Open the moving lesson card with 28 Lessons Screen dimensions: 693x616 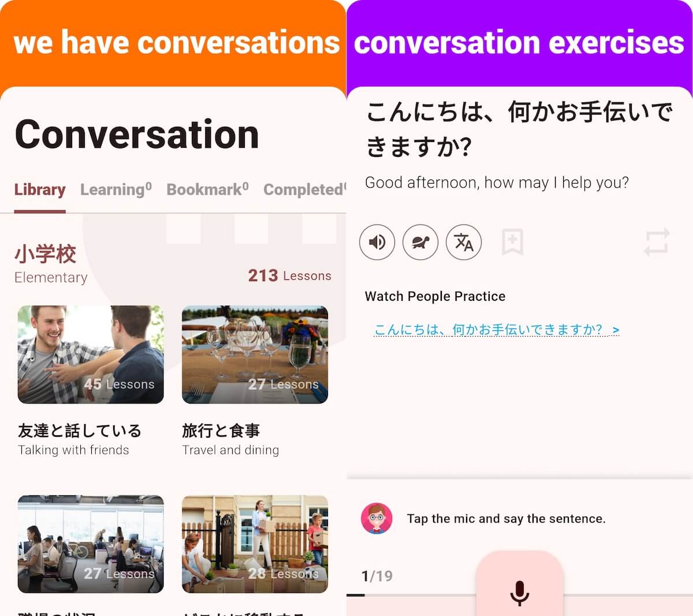pos(255,544)
